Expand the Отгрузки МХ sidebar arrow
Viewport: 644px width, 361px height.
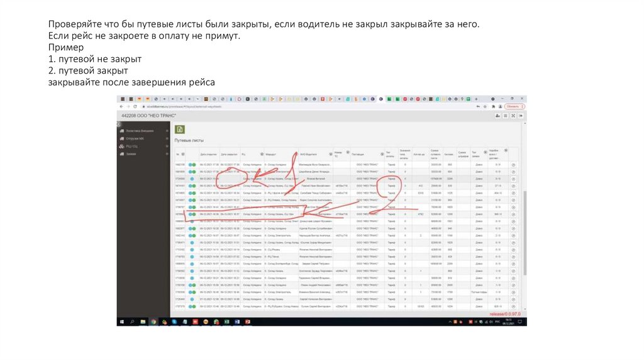coord(167,138)
